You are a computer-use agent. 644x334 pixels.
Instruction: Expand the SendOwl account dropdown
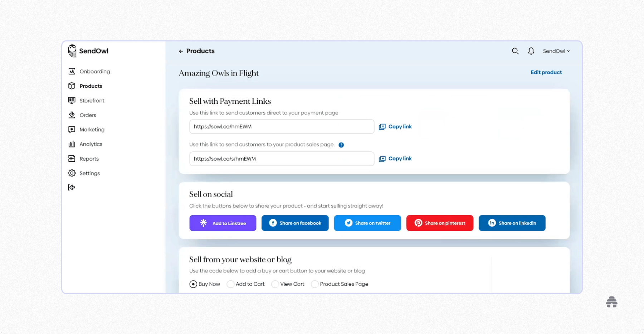click(x=556, y=51)
